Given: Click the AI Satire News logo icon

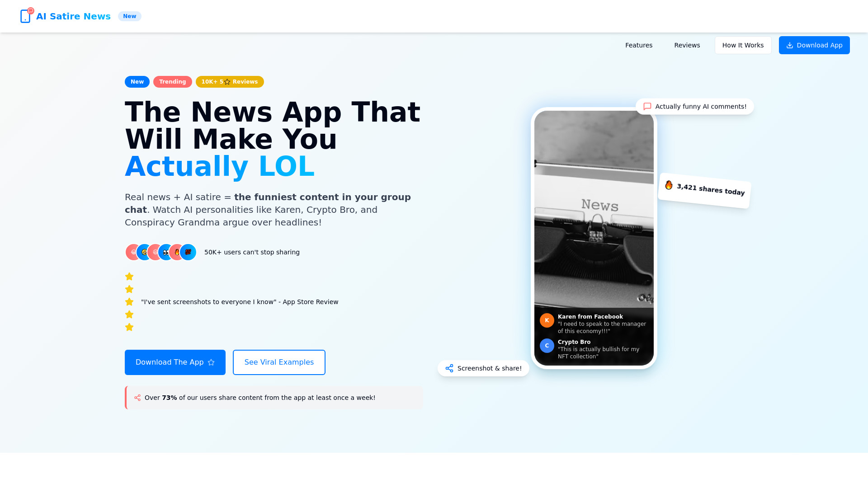Looking at the screenshot, I should click(25, 16).
